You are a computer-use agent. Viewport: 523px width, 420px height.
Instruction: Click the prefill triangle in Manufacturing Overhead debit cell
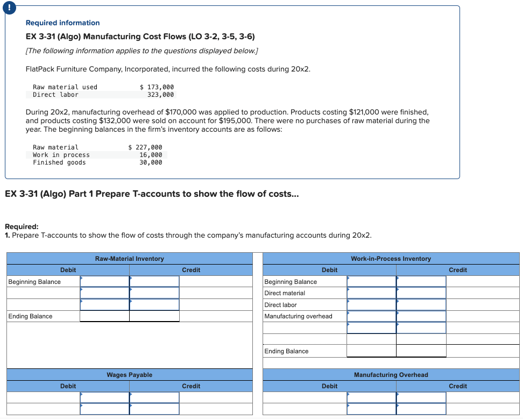point(347,394)
